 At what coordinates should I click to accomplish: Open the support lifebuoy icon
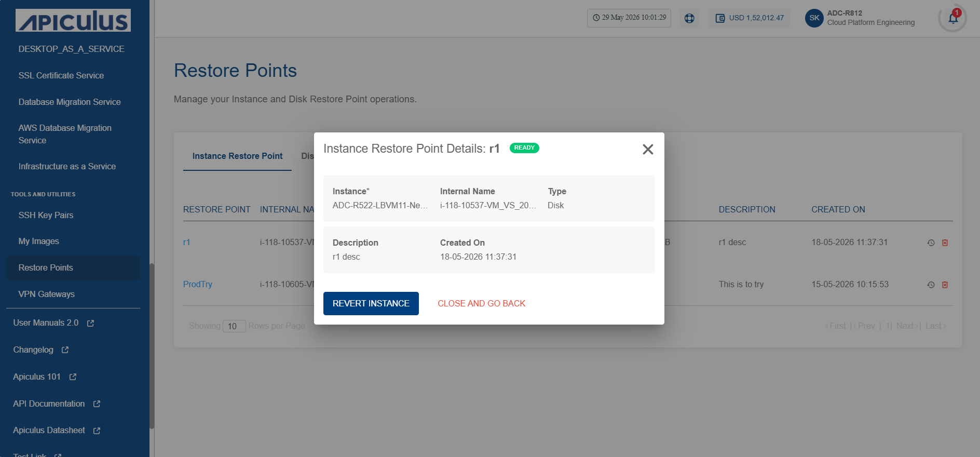point(689,18)
